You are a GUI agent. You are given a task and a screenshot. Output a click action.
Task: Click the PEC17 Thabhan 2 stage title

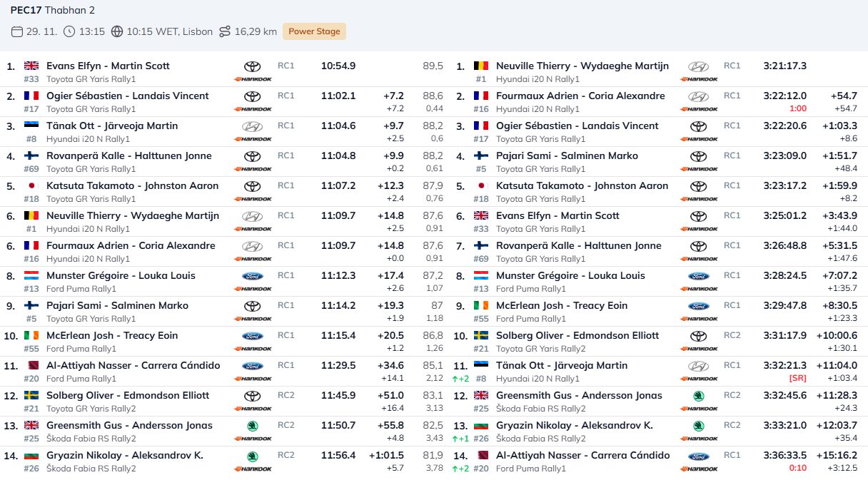pos(53,10)
